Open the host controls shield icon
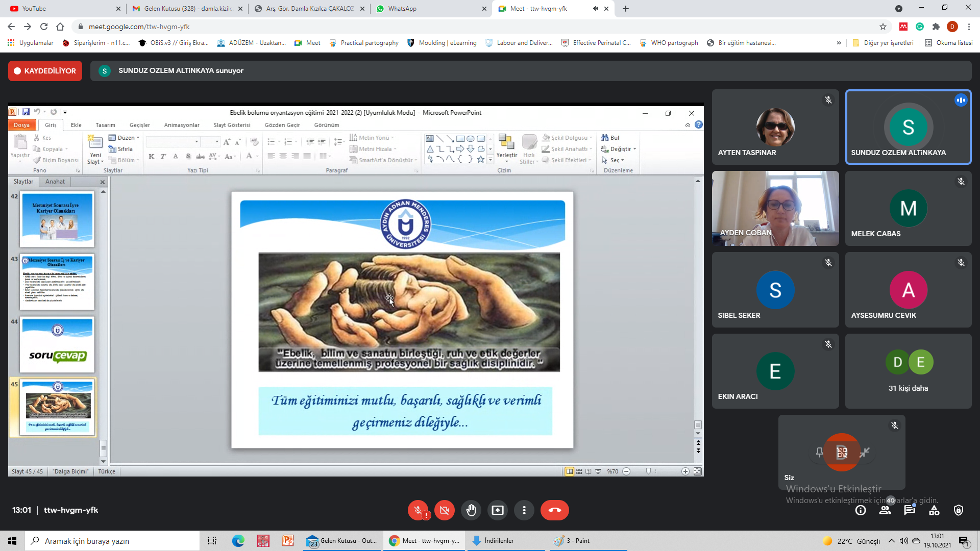 coord(959,510)
